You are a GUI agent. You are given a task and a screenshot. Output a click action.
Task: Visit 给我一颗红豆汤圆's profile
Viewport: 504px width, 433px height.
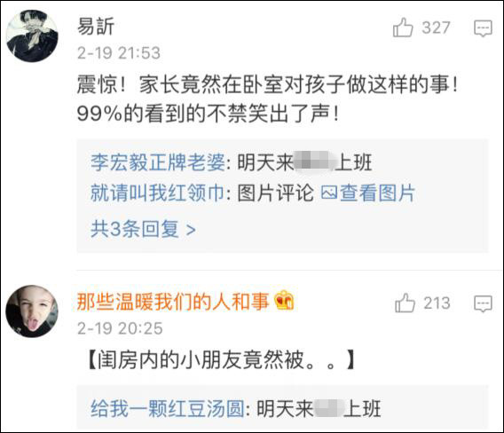[168, 408]
